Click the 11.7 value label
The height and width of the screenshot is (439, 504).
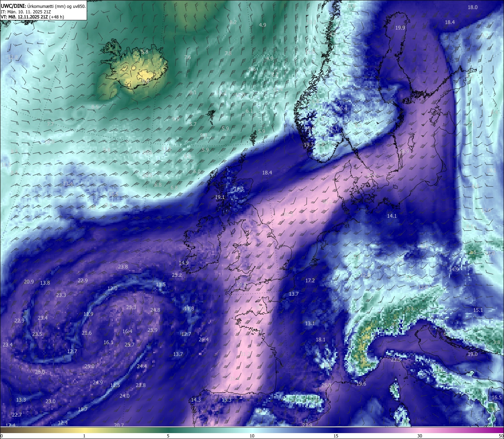[x=83, y=409]
